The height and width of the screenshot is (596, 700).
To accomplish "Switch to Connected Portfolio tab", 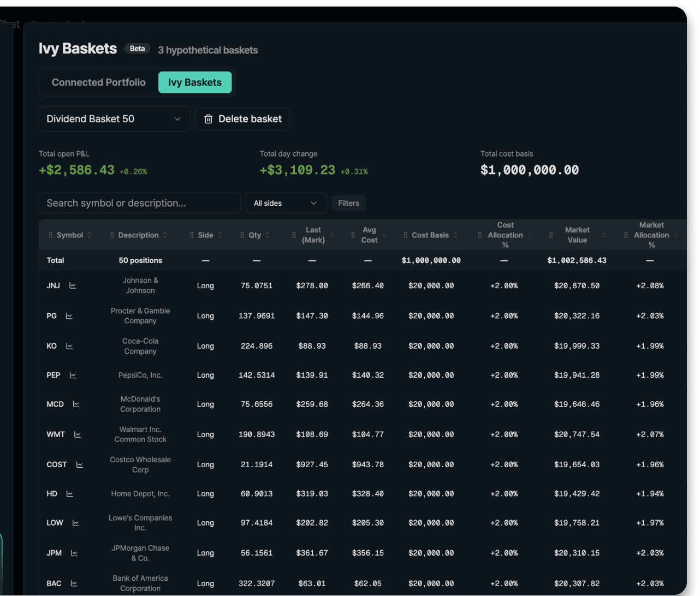I will (x=99, y=82).
